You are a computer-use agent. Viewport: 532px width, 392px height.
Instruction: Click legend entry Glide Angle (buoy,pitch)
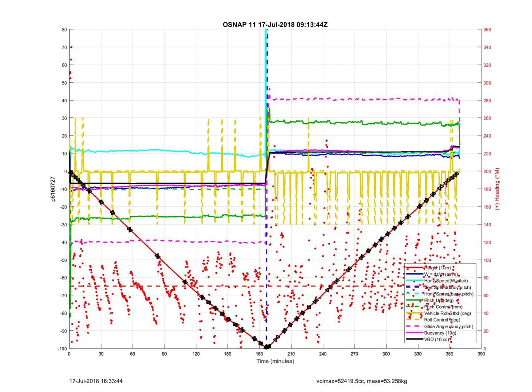pyautogui.click(x=449, y=326)
